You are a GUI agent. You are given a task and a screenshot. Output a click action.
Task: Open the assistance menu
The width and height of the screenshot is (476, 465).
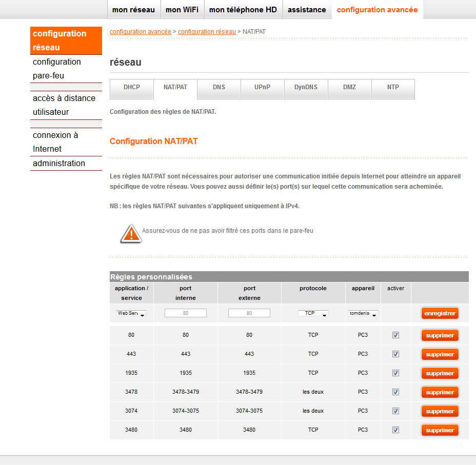click(x=307, y=10)
